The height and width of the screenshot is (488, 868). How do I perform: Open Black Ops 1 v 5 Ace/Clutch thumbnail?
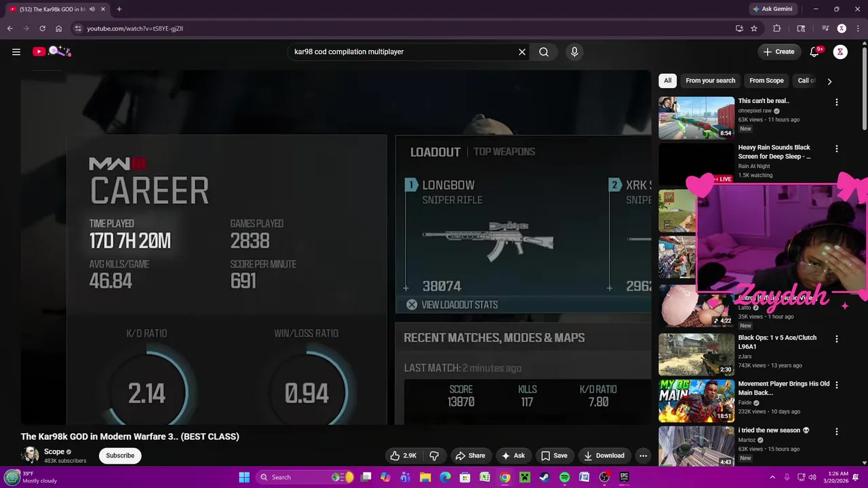point(696,354)
